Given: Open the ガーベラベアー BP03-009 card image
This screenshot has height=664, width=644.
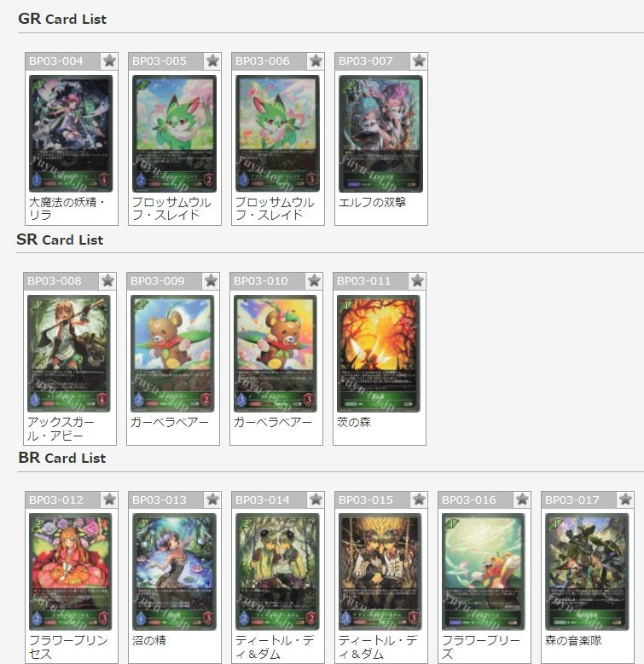Looking at the screenshot, I should click(172, 354).
